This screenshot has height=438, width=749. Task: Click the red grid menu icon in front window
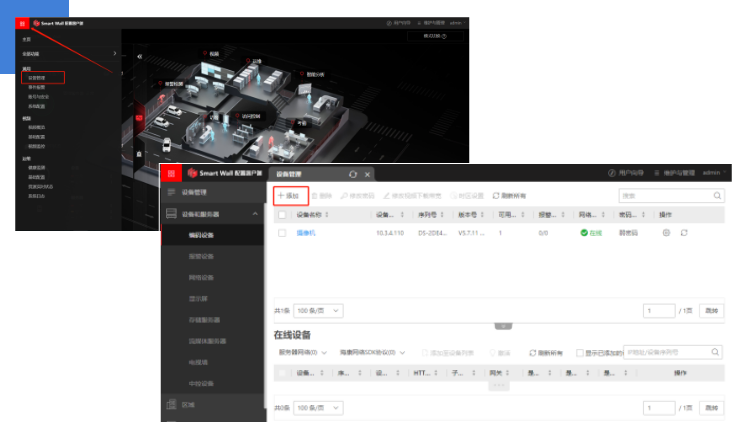pyautogui.click(x=169, y=174)
